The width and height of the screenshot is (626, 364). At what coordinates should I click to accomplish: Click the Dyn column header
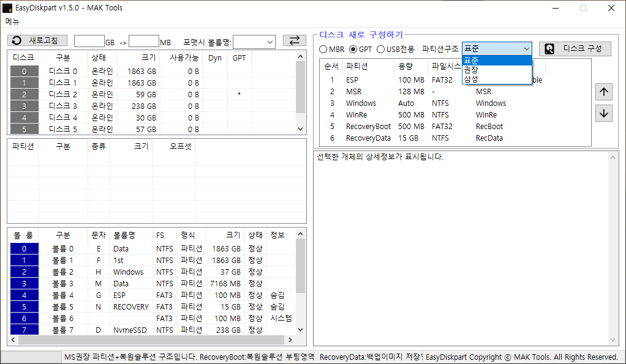click(215, 58)
